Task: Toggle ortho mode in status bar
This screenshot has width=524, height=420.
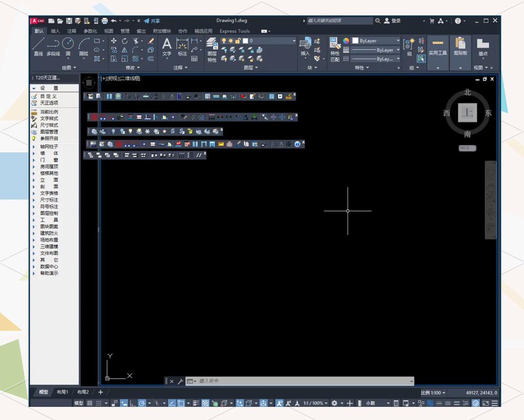Action: 133,403
